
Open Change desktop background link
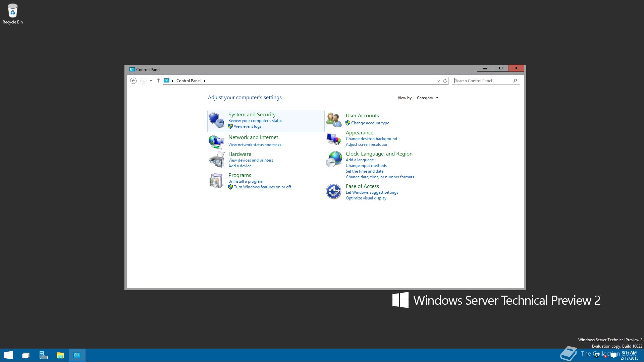371,139
